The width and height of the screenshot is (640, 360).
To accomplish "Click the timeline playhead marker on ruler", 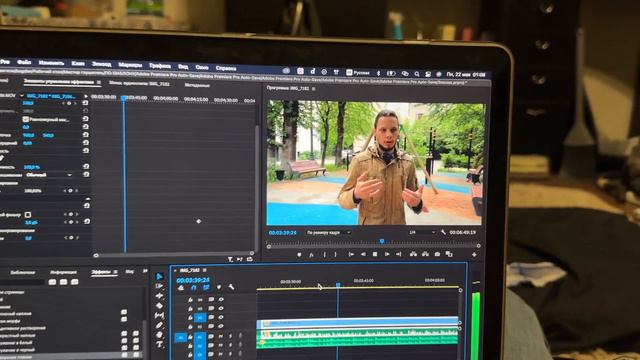I will click(338, 285).
